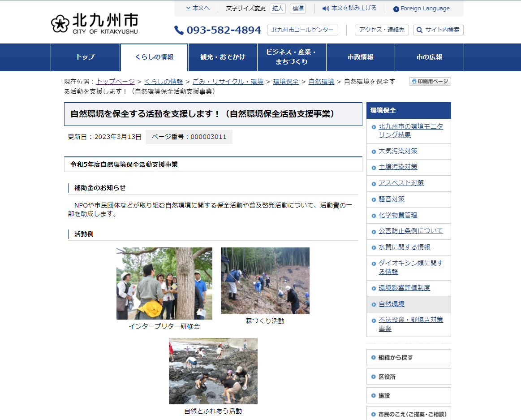521x420 pixels.
Task: Open 市民のこえ sidebar section
Action: tap(409, 414)
